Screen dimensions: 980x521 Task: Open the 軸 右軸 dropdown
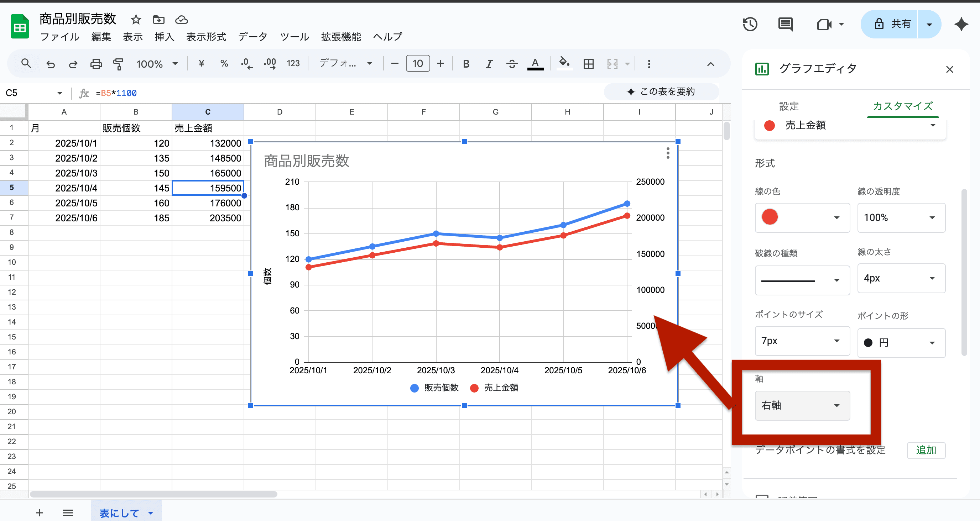click(x=802, y=405)
